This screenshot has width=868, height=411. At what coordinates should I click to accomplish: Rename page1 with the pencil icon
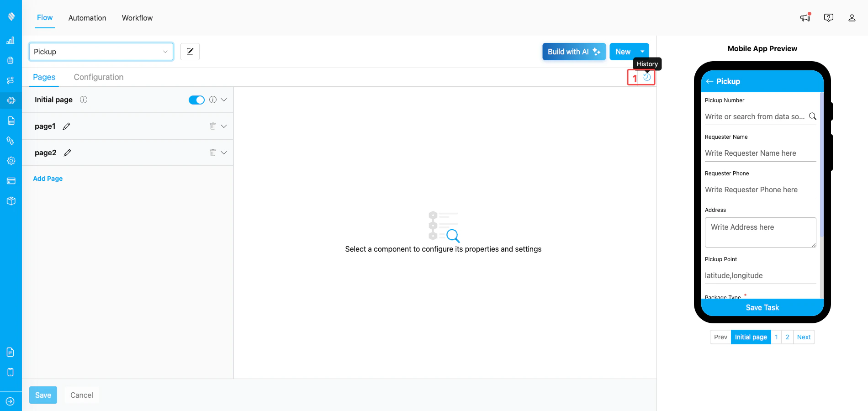[x=66, y=126]
